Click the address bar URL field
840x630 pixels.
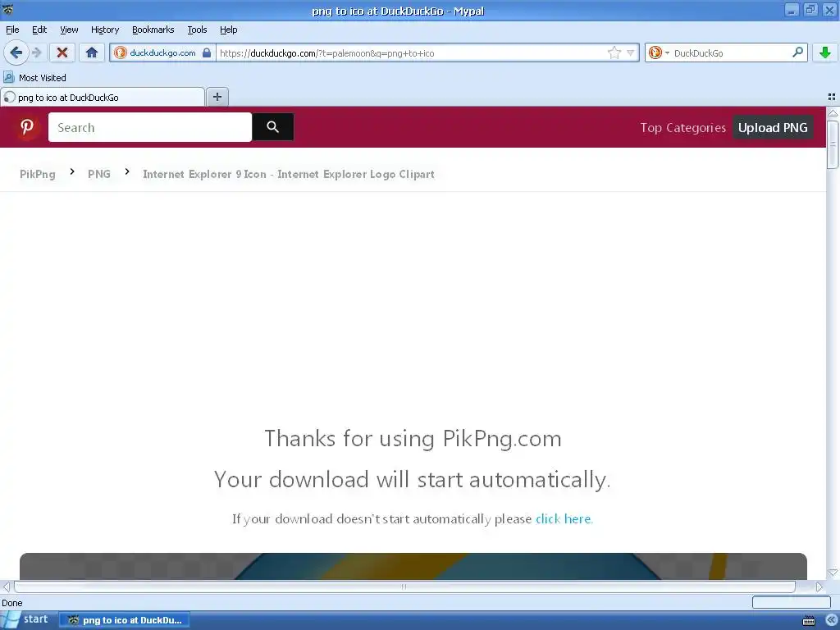410,52
